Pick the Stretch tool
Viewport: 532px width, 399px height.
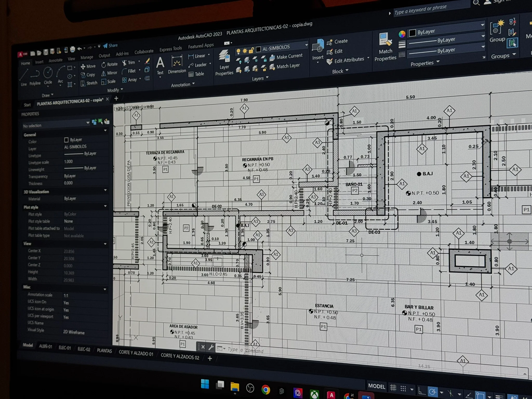pos(89,83)
